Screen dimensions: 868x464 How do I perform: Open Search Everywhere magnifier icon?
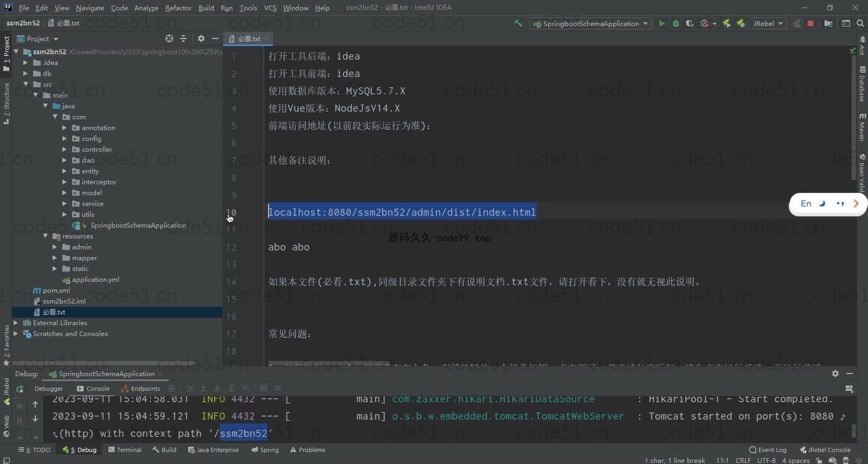pyautogui.click(x=860, y=23)
